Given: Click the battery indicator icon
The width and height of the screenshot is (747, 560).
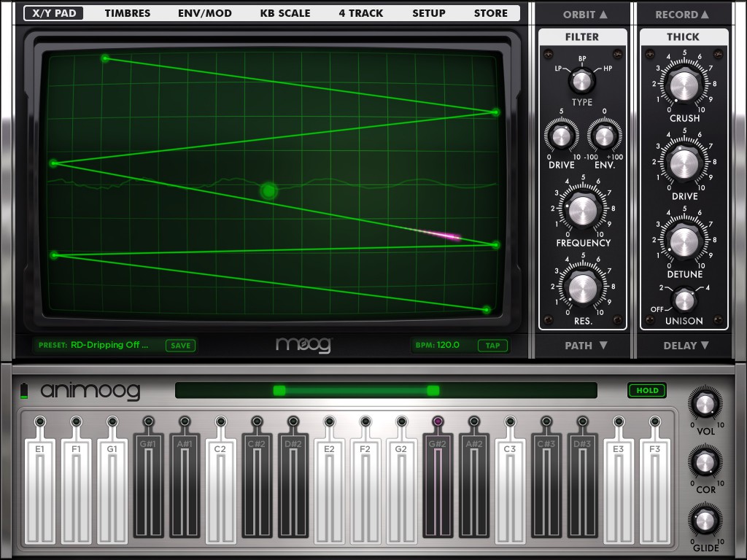Looking at the screenshot, I should (24, 391).
